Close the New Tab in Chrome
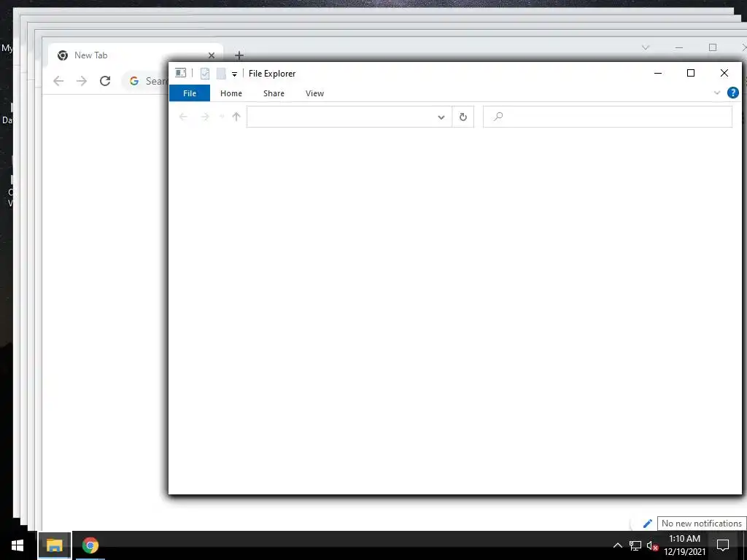Viewport: 747px width, 560px height. [212, 55]
